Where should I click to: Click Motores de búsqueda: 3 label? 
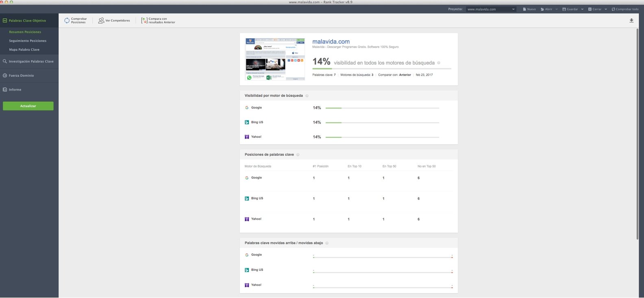[357, 75]
